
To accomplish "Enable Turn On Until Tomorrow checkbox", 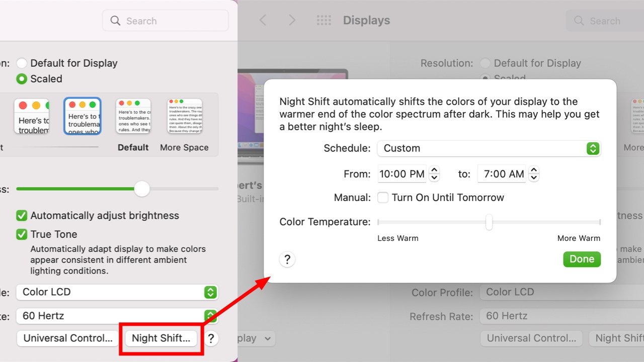I will pos(383,198).
